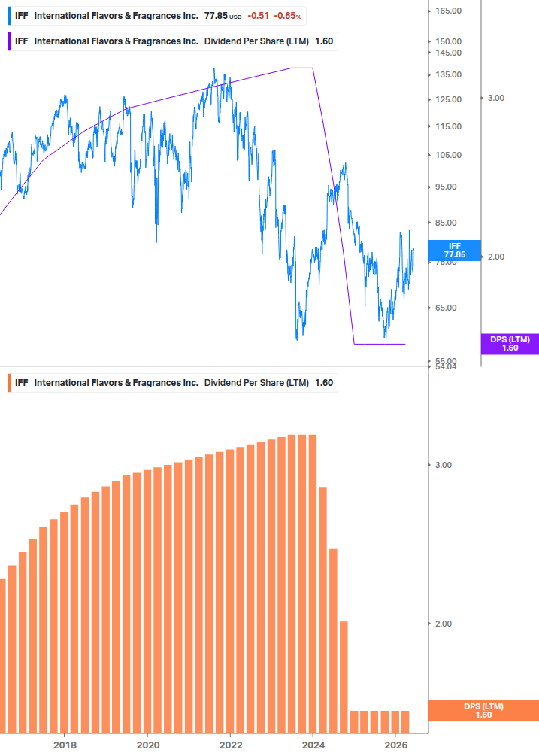Click the 2.00 label on the upper DPS axis

pos(496,257)
